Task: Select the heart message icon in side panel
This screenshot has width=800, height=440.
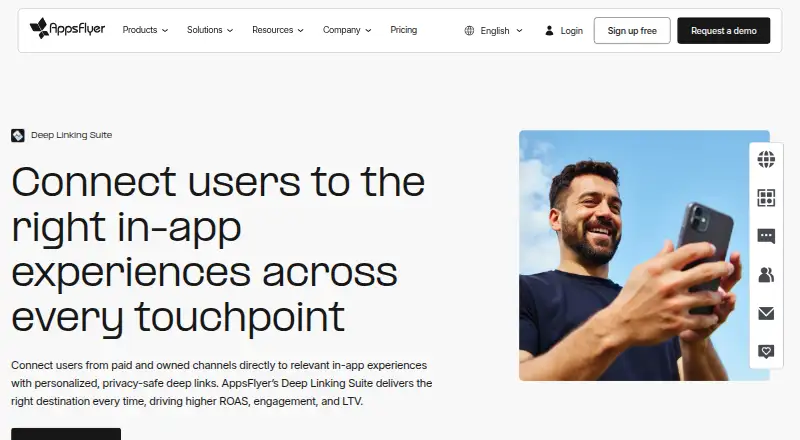Action: (x=766, y=351)
